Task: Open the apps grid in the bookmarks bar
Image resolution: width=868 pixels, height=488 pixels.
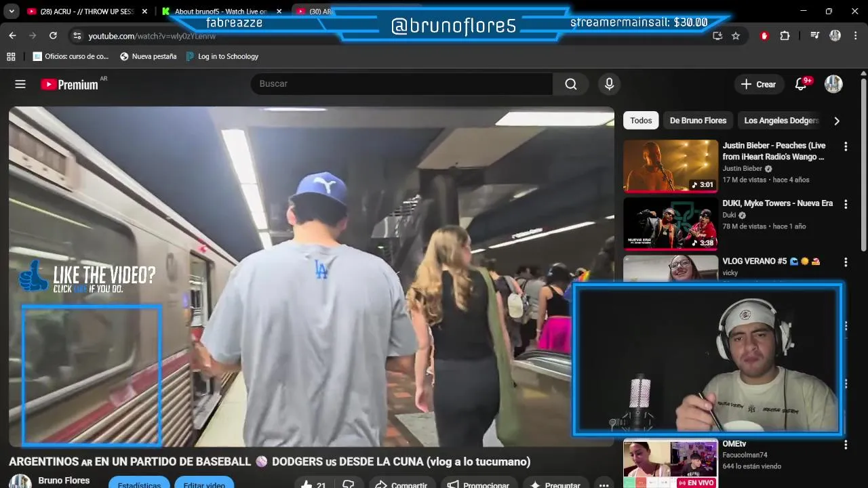Action: (x=11, y=56)
